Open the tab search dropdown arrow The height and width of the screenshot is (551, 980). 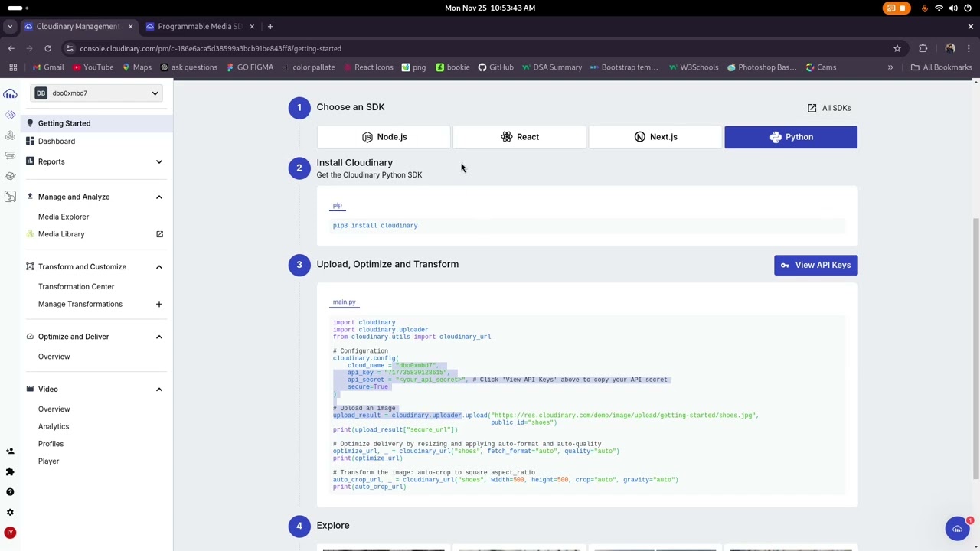[x=10, y=26]
